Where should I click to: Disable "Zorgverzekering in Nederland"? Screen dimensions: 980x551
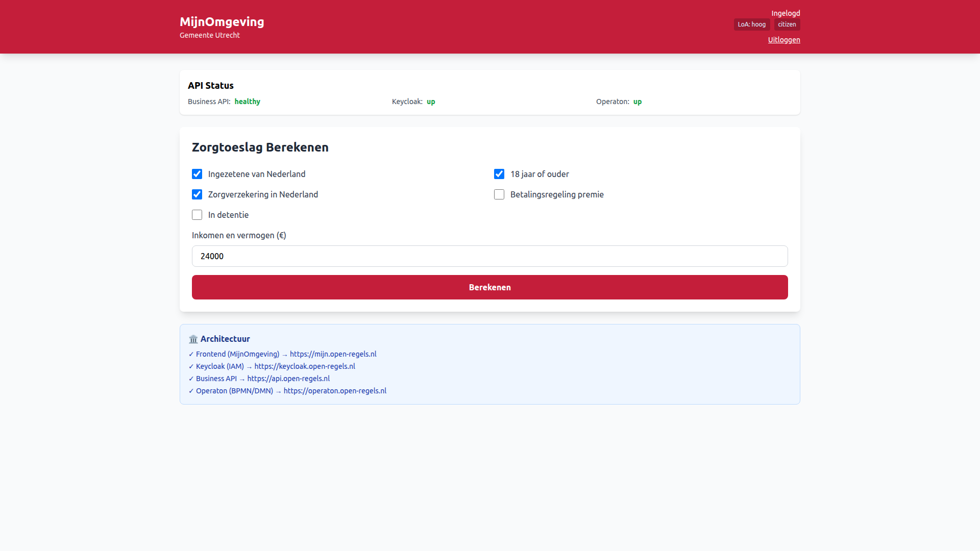click(x=197, y=194)
